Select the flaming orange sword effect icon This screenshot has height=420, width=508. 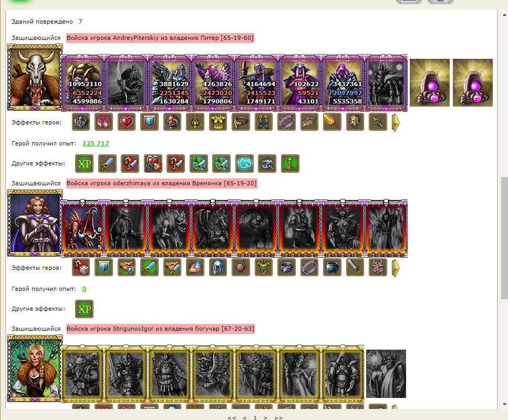pos(332,122)
